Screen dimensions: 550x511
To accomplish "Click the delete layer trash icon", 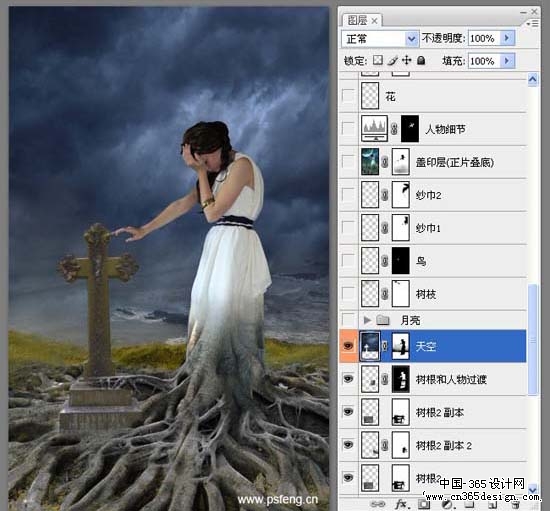I will point(515,505).
